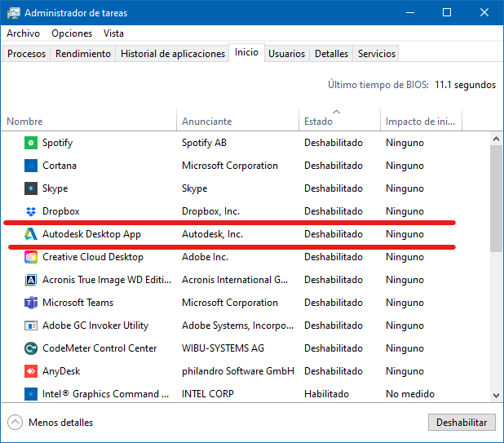Click the Spotify app icon
504x443 pixels.
point(31,143)
